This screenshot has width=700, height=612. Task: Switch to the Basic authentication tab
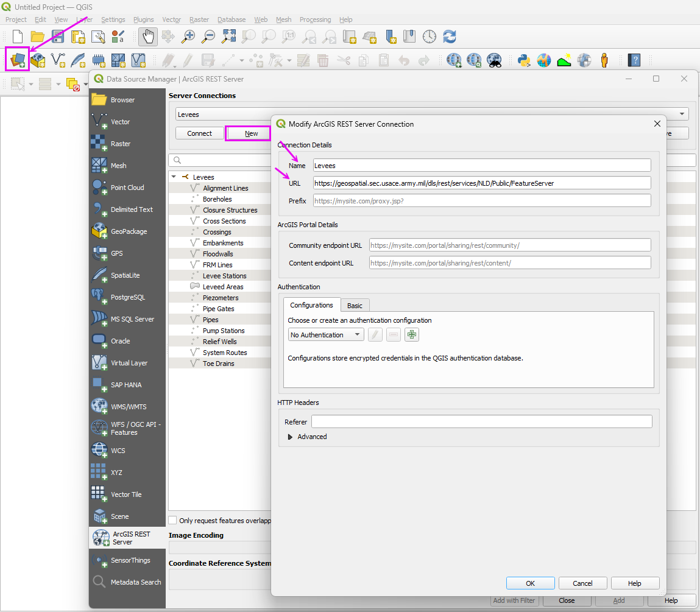click(x=355, y=306)
